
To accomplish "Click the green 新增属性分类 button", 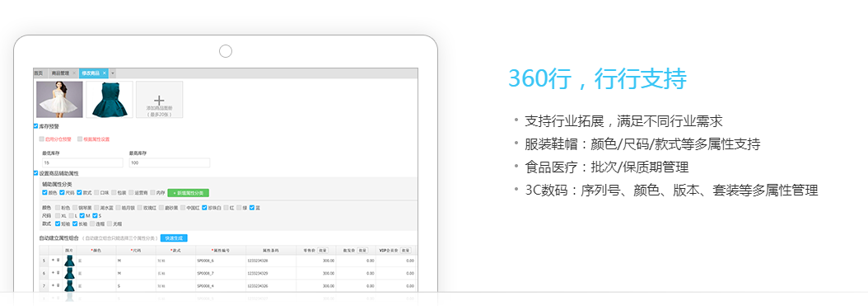I will [189, 193].
